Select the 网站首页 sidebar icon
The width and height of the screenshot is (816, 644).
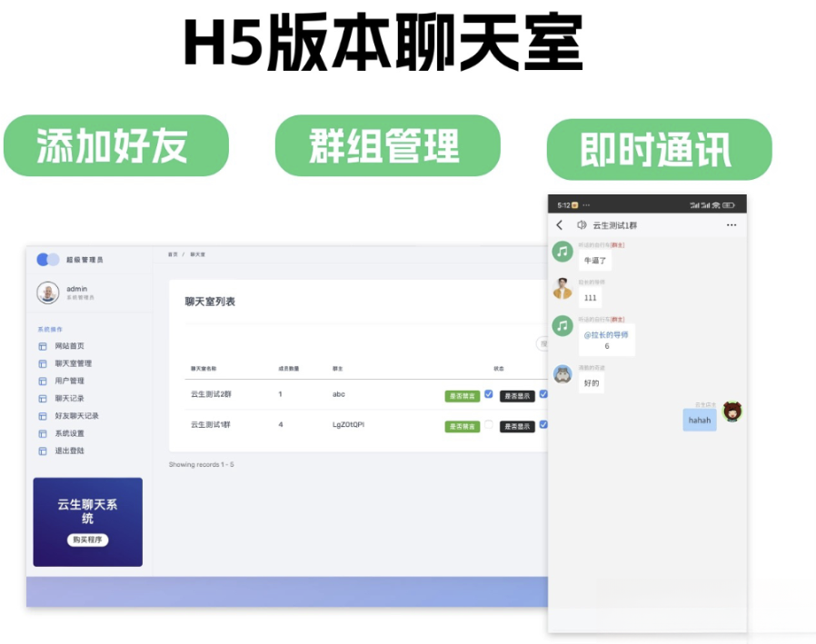(42, 347)
